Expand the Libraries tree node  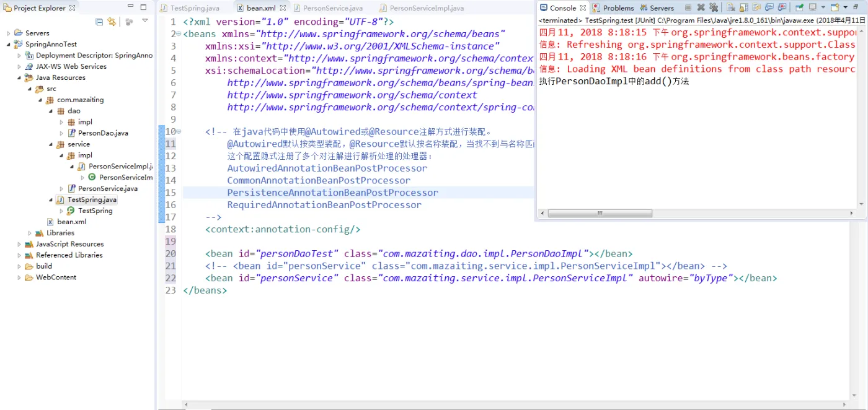pos(30,233)
